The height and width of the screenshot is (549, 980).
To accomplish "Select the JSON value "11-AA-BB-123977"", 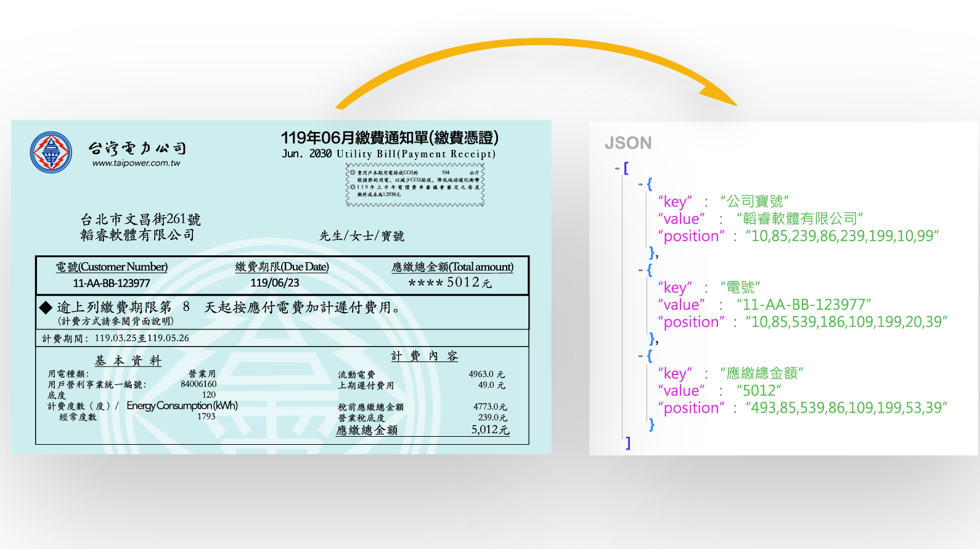I will [804, 304].
